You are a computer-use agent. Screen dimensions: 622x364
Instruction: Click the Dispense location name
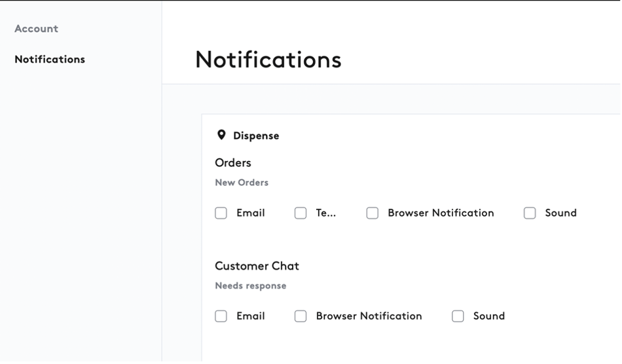click(256, 136)
